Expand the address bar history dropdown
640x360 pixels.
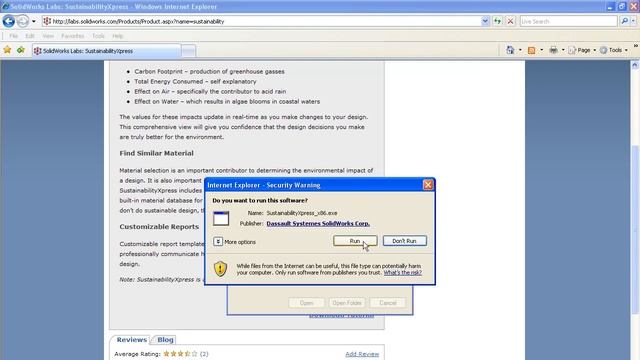click(x=485, y=21)
